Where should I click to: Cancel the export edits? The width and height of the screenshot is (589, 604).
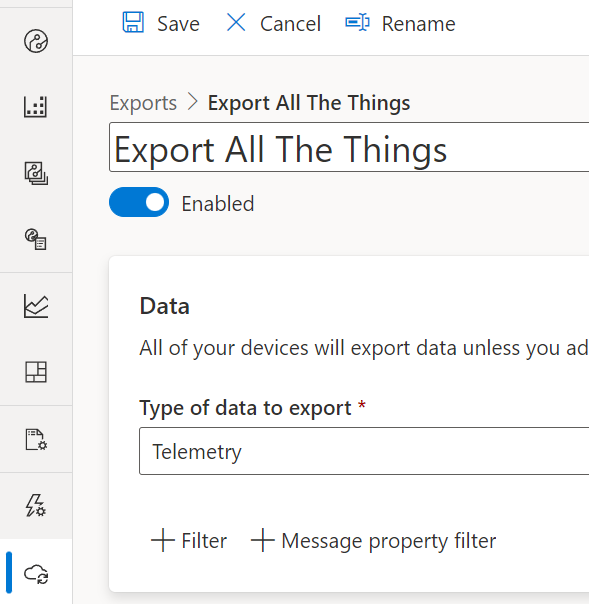[x=274, y=23]
